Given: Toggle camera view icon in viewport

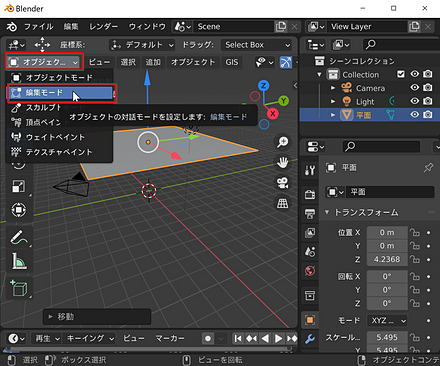Looking at the screenshot, I should tap(283, 183).
